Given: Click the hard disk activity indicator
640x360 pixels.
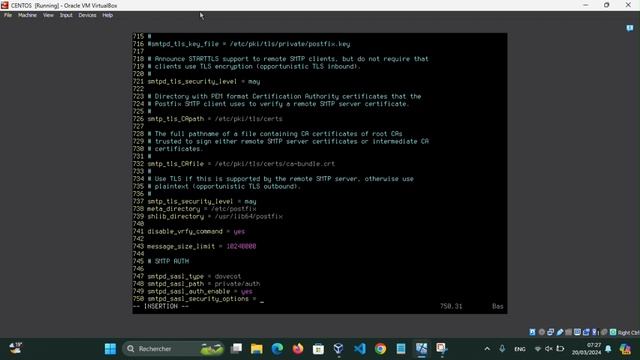Looking at the screenshot, I should [532, 332].
